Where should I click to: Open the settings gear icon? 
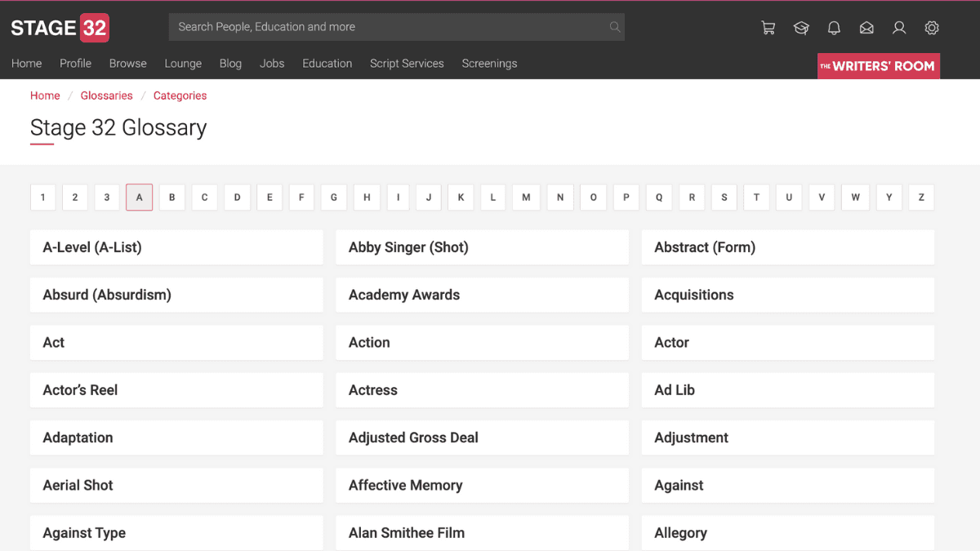tap(932, 28)
